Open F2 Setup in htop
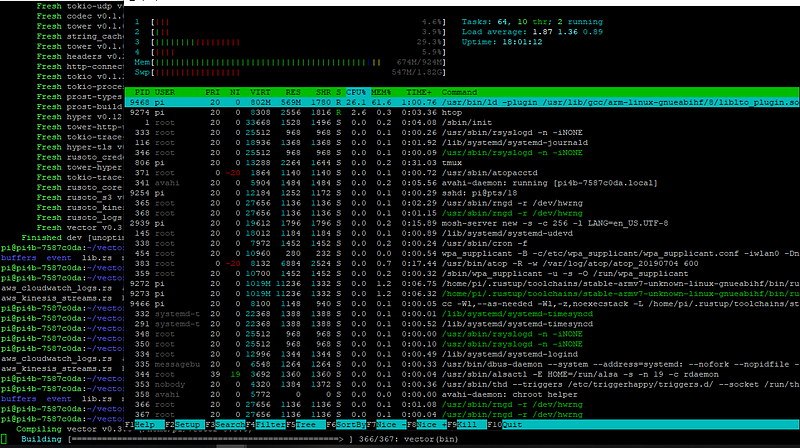Screen dimensions: 800x448 185,425
